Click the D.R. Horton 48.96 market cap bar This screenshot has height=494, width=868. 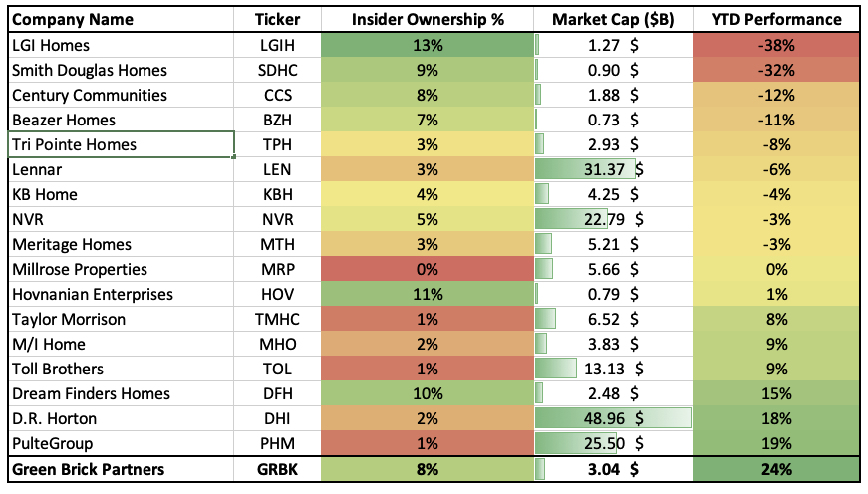coord(612,418)
